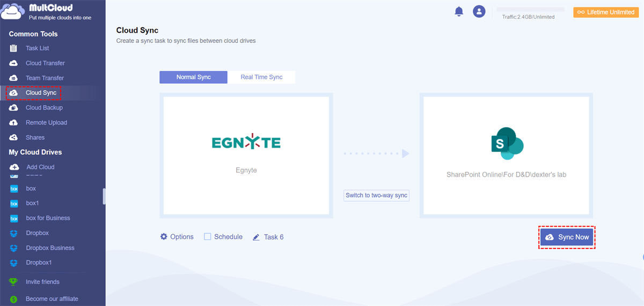Open Shares in sidebar

point(35,137)
